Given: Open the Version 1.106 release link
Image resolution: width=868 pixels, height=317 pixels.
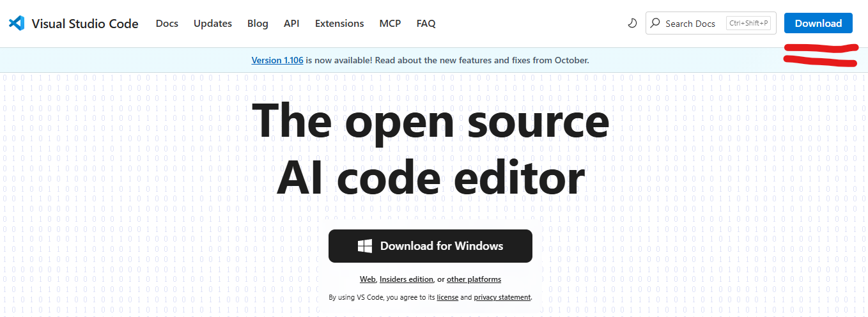Looking at the screenshot, I should (277, 60).
